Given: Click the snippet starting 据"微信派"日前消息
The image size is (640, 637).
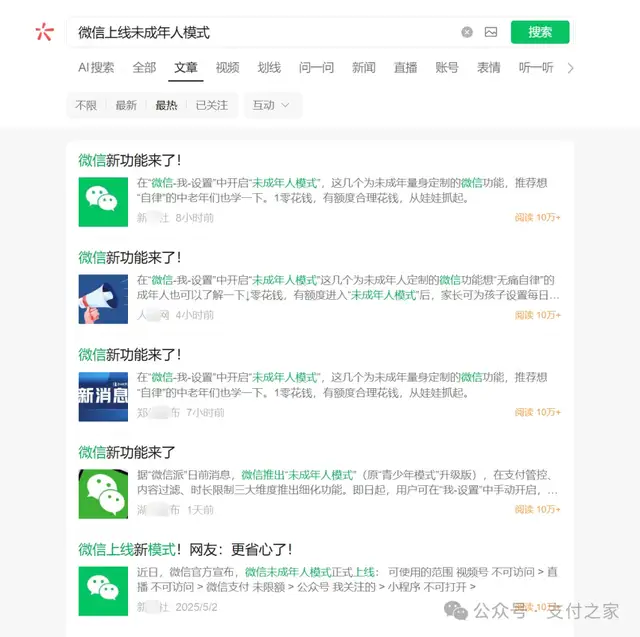Looking at the screenshot, I should [347, 482].
